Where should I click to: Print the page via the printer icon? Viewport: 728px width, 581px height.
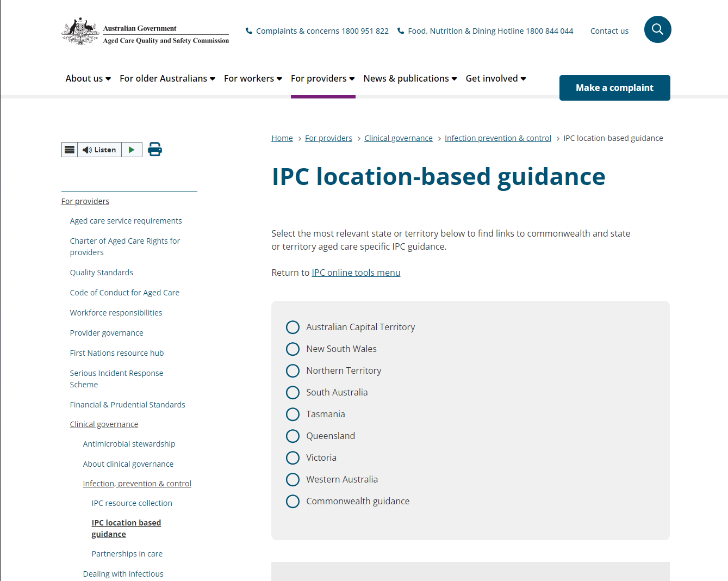click(155, 149)
